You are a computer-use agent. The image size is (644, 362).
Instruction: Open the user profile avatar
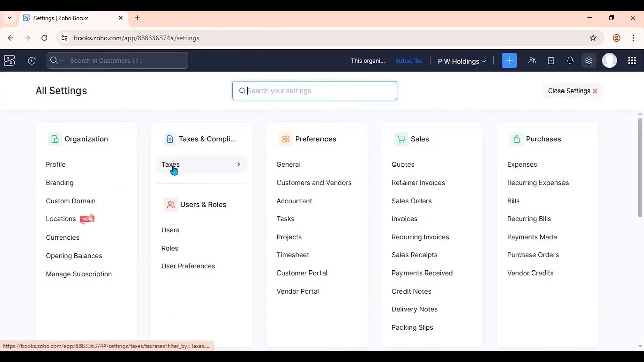click(x=610, y=61)
